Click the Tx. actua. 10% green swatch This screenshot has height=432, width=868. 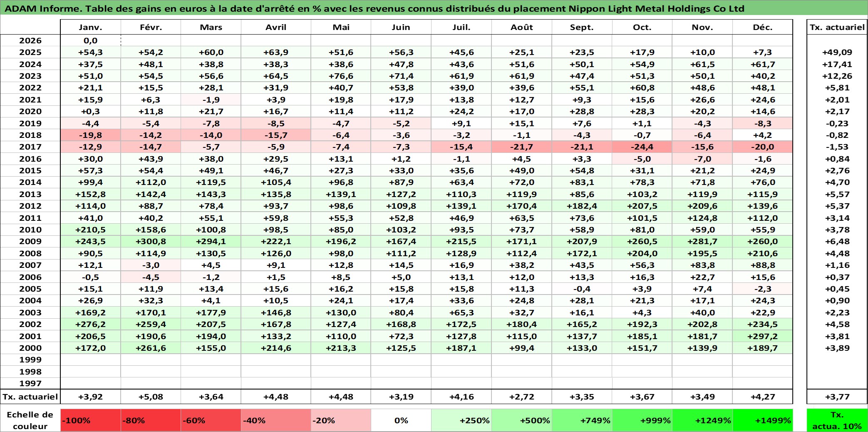(x=837, y=420)
